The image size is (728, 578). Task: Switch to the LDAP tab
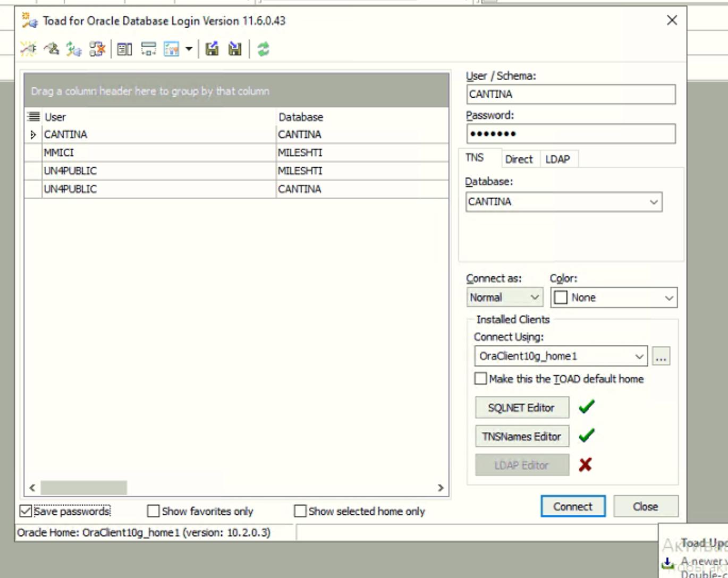[x=557, y=159]
